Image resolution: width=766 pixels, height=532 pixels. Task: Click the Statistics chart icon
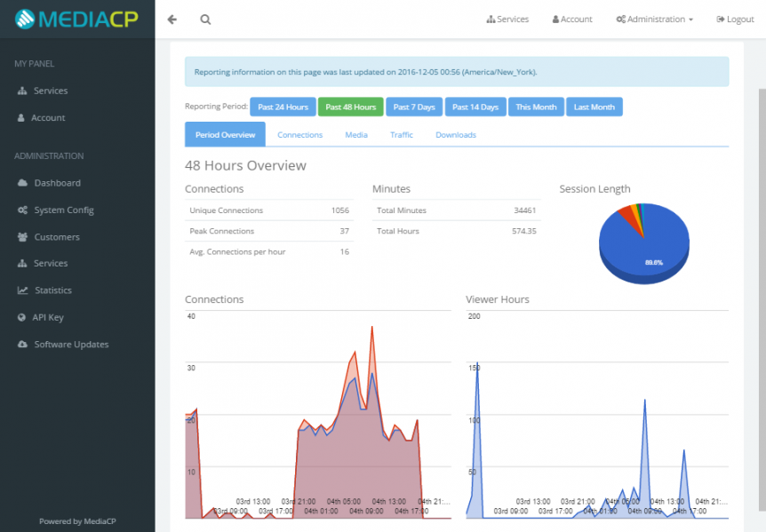(x=22, y=290)
